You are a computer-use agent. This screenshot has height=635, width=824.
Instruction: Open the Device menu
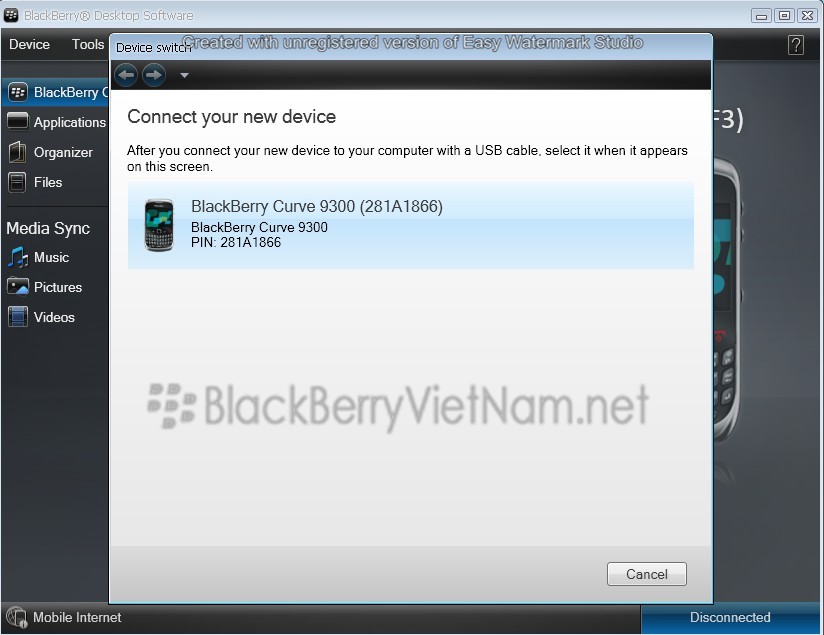(x=29, y=45)
